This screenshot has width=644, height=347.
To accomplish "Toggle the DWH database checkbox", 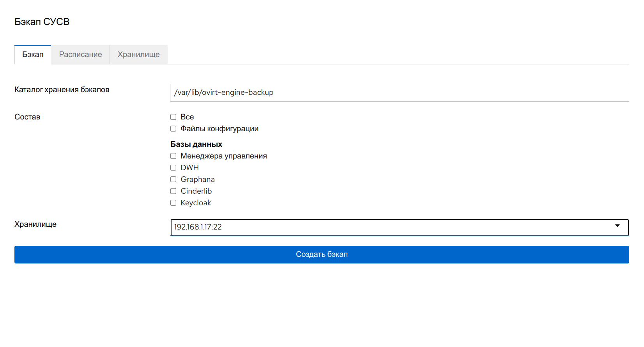I will [173, 168].
